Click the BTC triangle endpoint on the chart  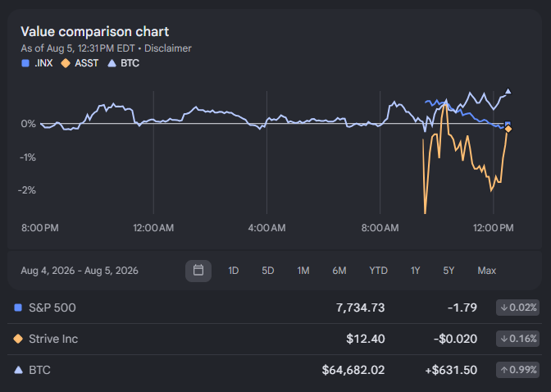tap(508, 91)
